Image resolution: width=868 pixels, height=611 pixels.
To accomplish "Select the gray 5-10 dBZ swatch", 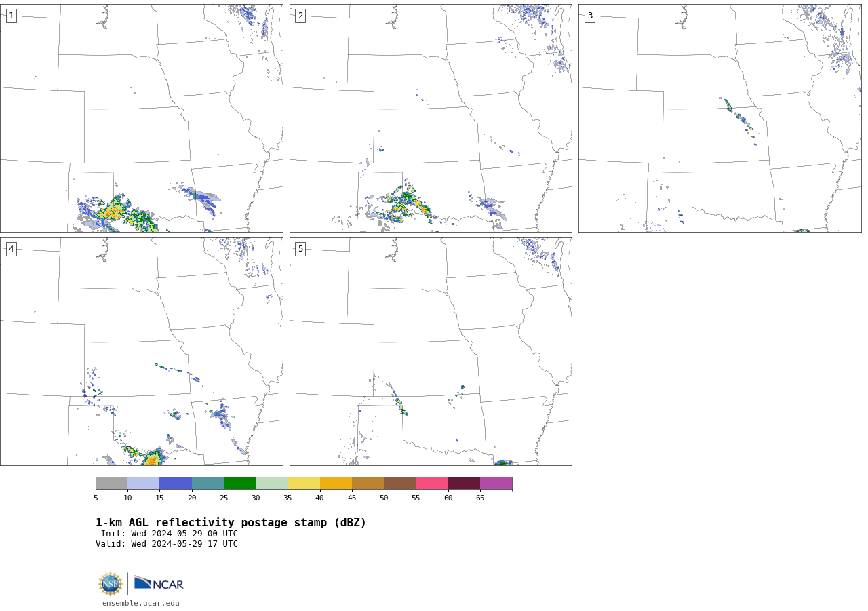I will [111, 484].
